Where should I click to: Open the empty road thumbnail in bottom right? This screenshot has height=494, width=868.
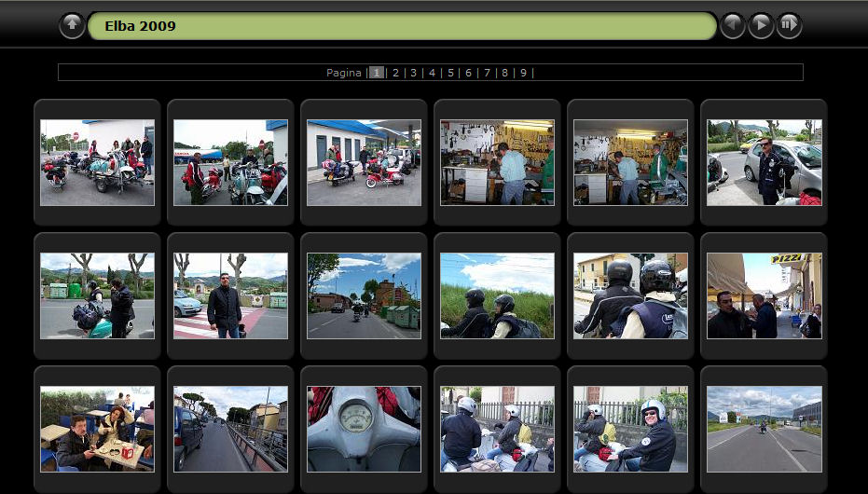pyautogui.click(x=764, y=429)
